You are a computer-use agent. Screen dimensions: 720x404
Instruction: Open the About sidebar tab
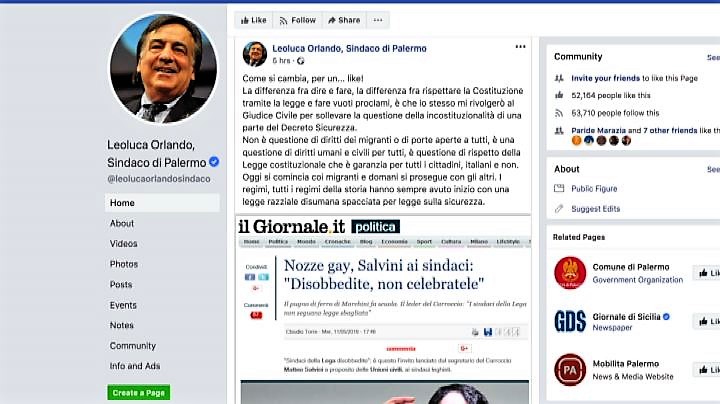[x=122, y=224]
